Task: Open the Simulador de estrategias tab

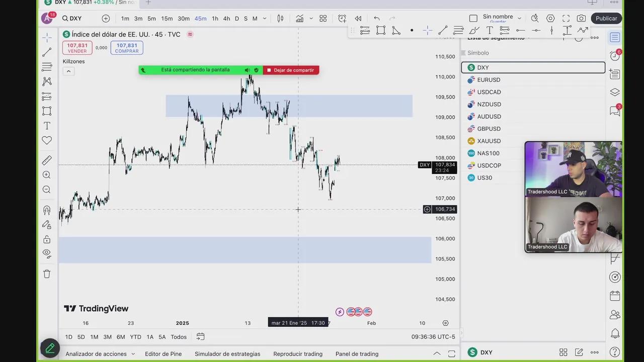Action: click(227, 354)
